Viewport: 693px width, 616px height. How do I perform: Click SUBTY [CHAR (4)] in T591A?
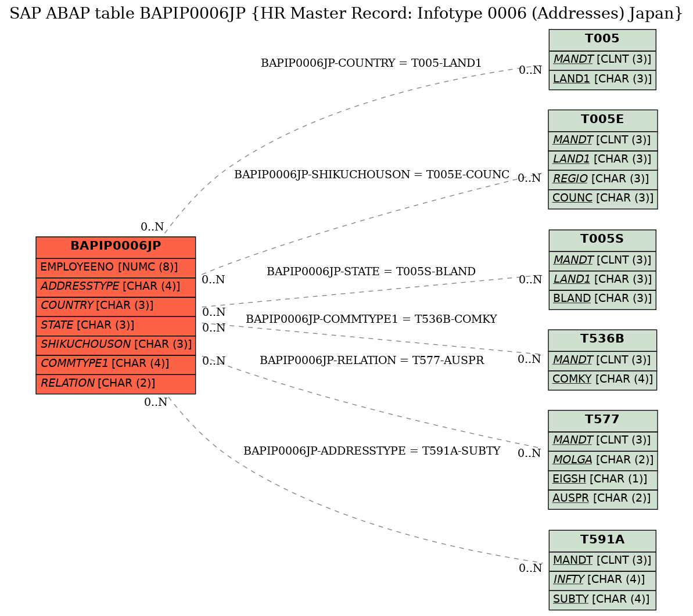[602, 600]
